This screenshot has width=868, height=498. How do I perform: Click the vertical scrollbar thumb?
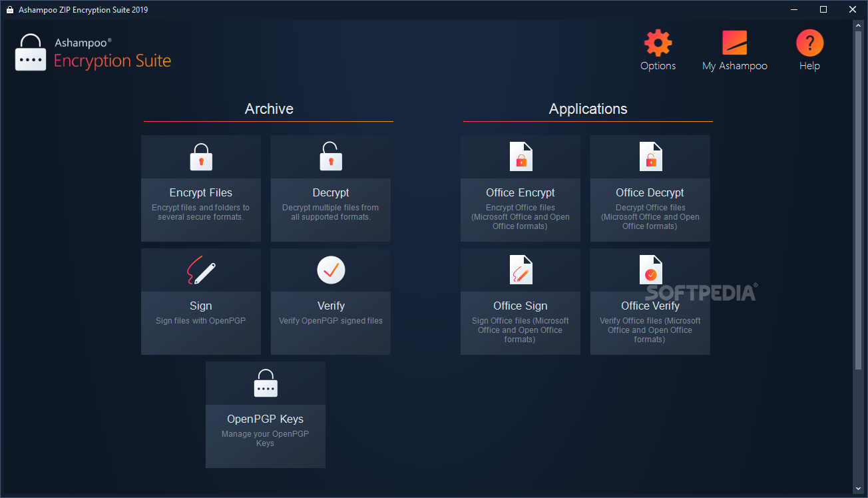pyautogui.click(x=857, y=200)
